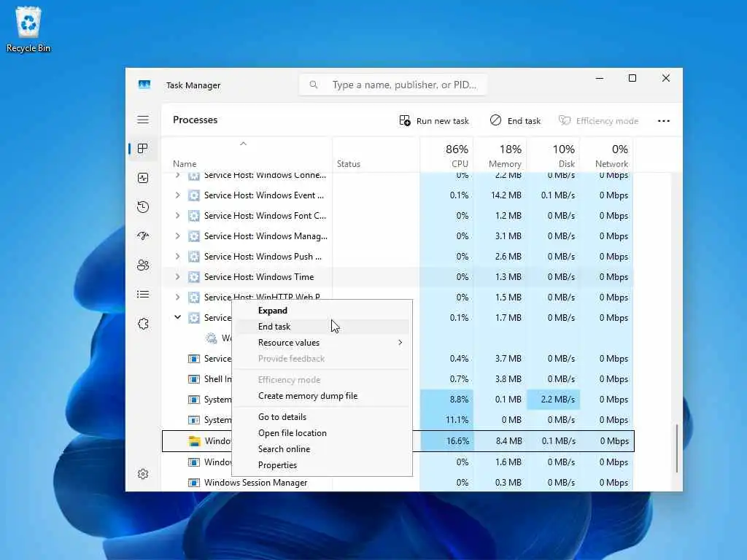
Task: Click the Windows Font C... service host icon
Action: coord(194,216)
